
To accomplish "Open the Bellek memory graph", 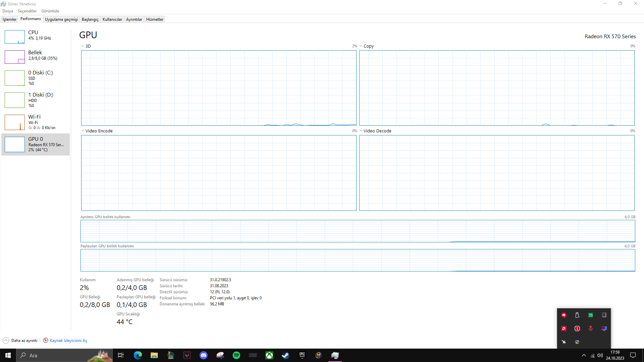I will [35, 56].
